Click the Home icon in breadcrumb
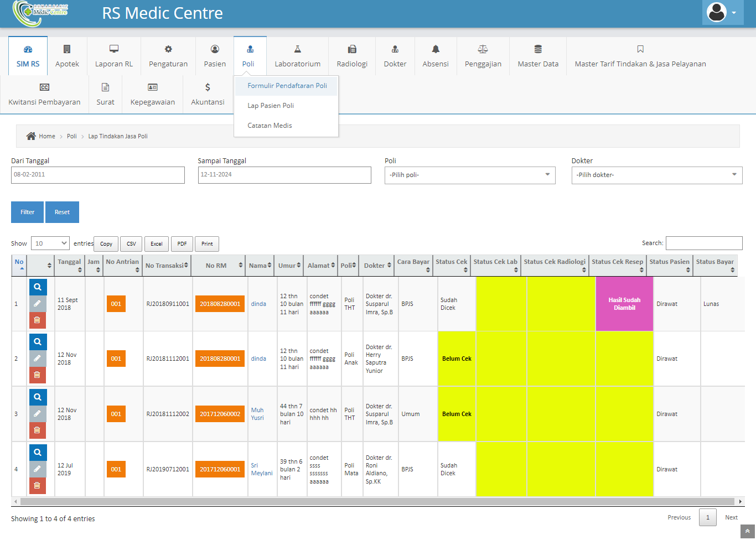 pos(32,136)
